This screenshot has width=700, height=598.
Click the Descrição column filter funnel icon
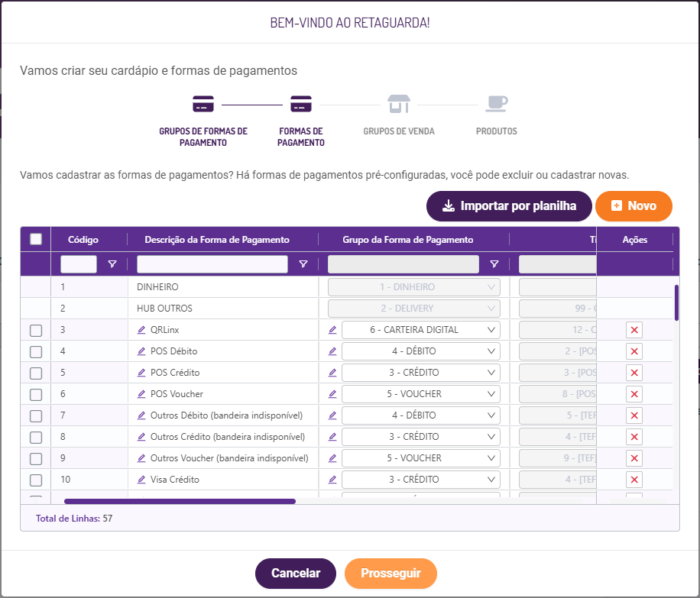[303, 264]
